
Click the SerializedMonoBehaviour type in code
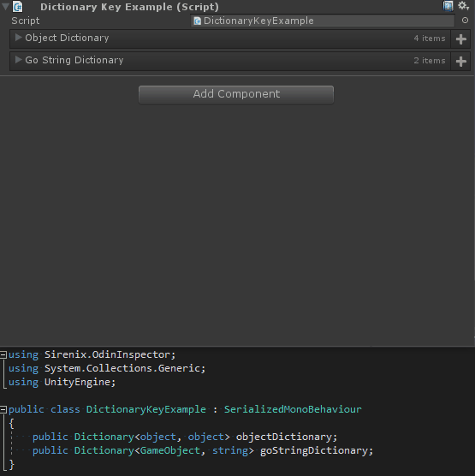click(293, 409)
